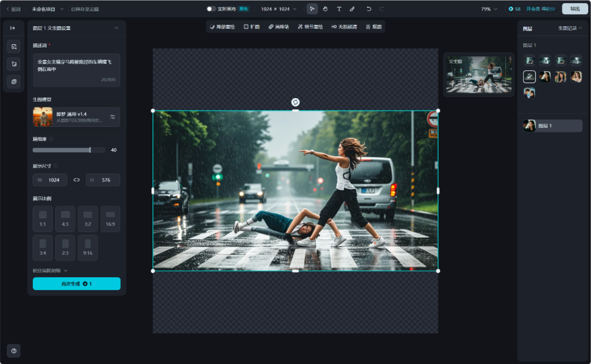591x364 pixels.
Task: Click the undo arrow icon
Action: (369, 9)
